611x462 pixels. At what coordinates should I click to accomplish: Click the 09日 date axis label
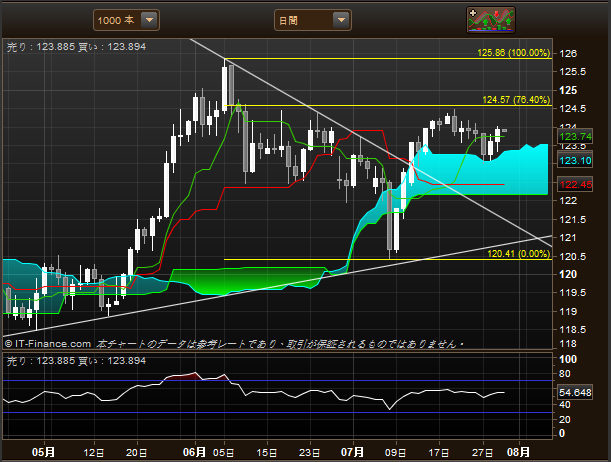[396, 453]
